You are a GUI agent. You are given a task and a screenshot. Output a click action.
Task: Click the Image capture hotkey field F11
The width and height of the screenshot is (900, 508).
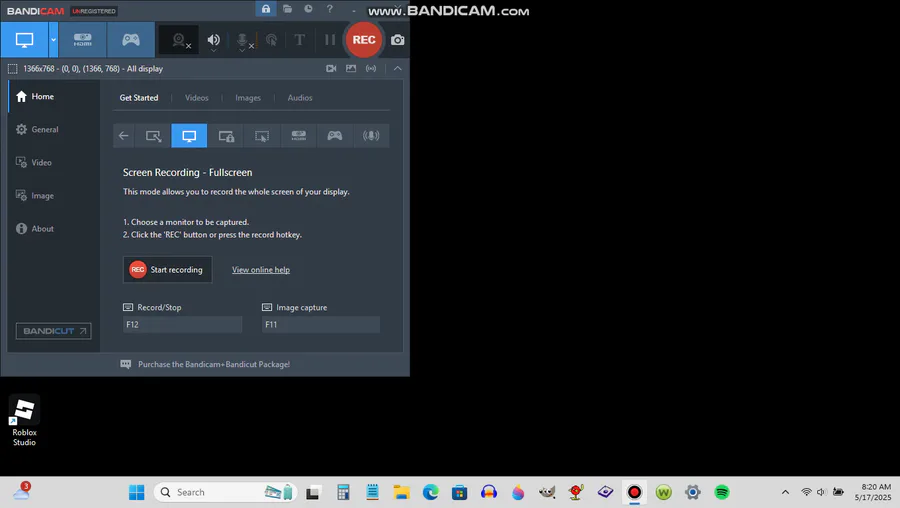coord(321,324)
